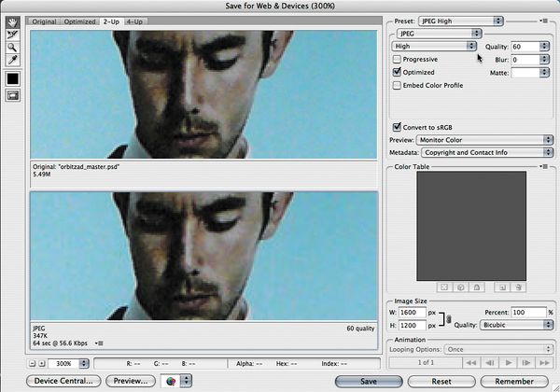Uncheck the Optimized checkbox
The image size is (560, 392).
(398, 72)
